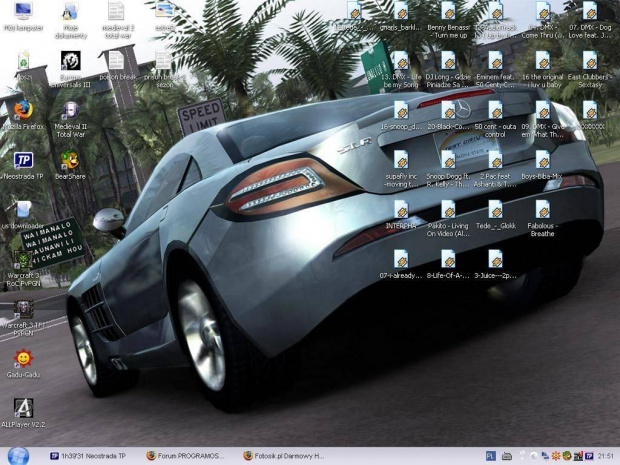Open the Mój komputer icon
620x465 pixels.
[22, 12]
